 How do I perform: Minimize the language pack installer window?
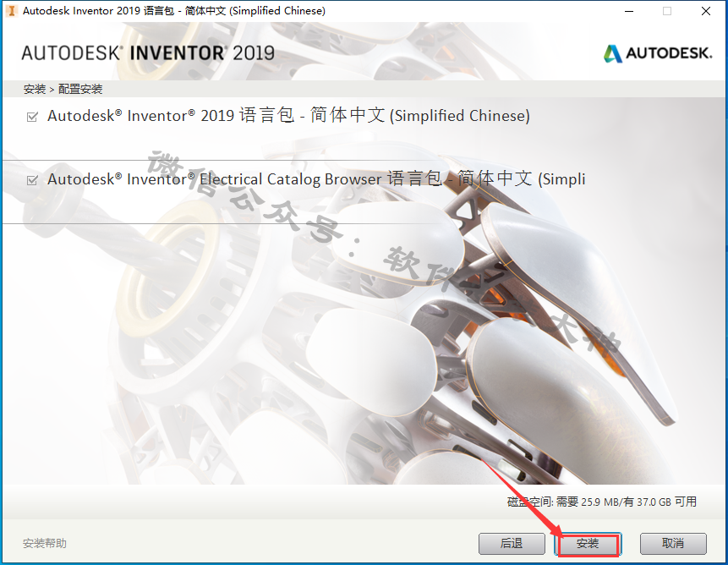tap(629, 11)
